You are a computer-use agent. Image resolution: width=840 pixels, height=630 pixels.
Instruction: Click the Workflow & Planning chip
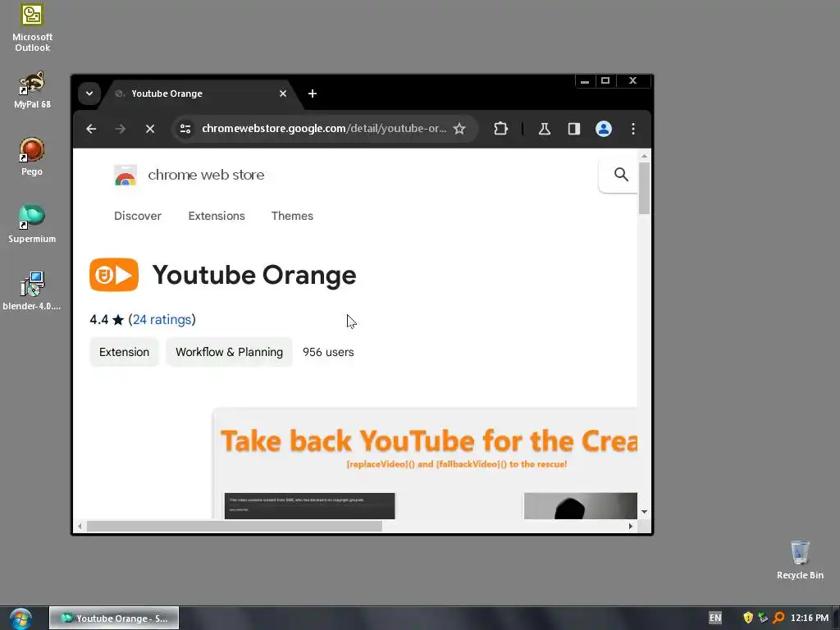(230, 352)
